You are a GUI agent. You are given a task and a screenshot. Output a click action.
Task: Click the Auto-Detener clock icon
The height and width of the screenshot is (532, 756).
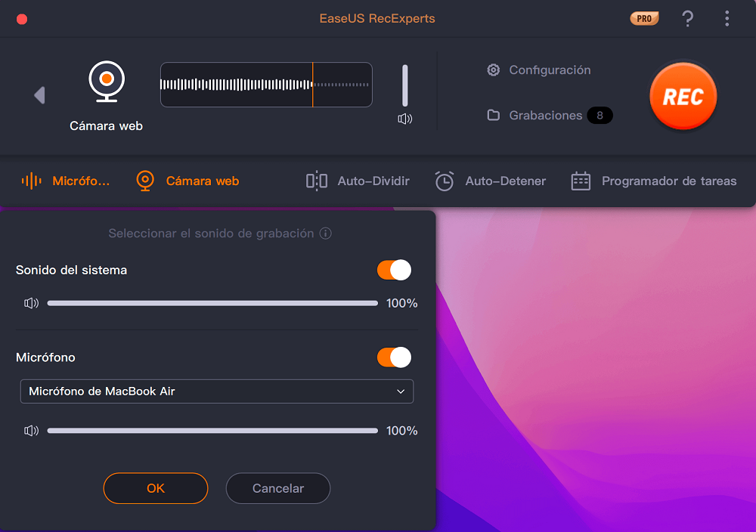(x=444, y=181)
